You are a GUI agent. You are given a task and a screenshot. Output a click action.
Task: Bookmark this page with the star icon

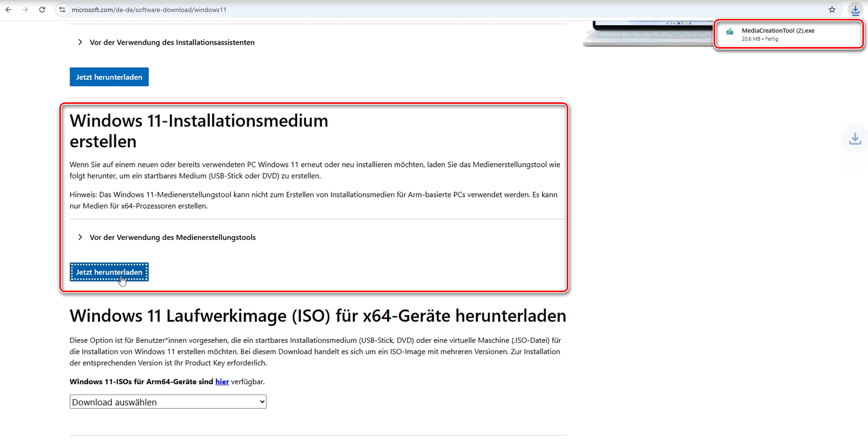coord(832,10)
